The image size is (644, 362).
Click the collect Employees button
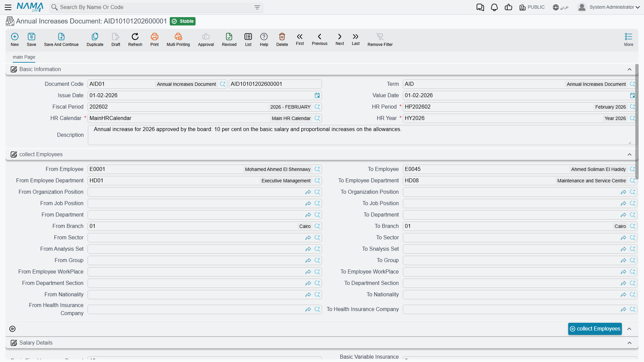pos(595,329)
